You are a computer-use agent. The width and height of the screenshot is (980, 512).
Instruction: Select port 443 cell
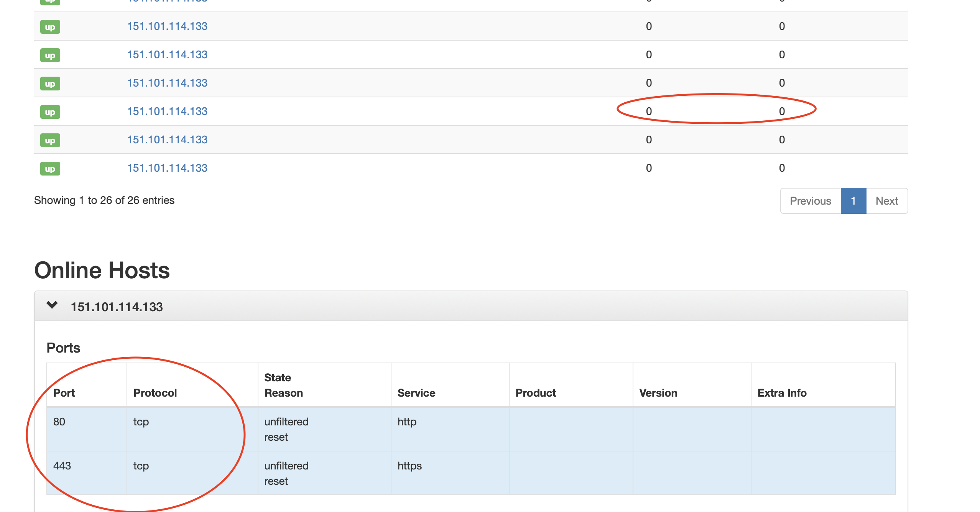tap(87, 473)
